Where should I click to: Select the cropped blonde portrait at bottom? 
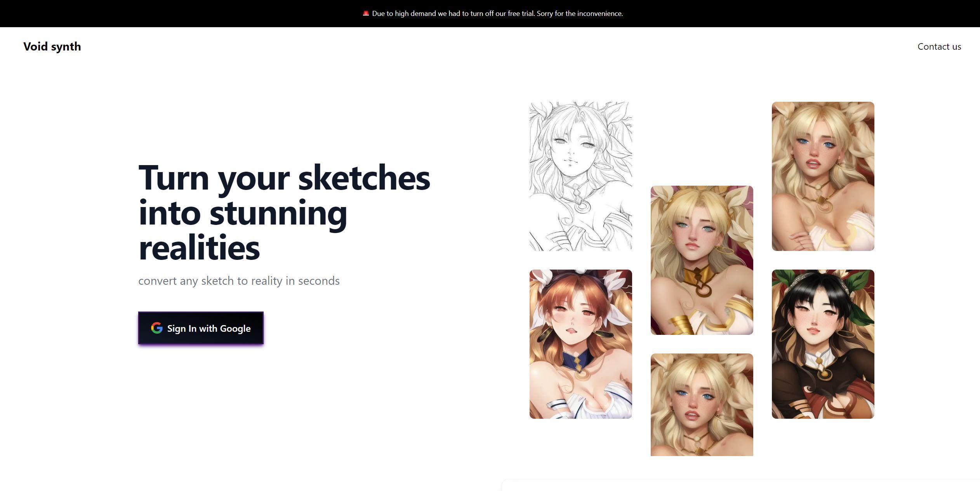702,404
